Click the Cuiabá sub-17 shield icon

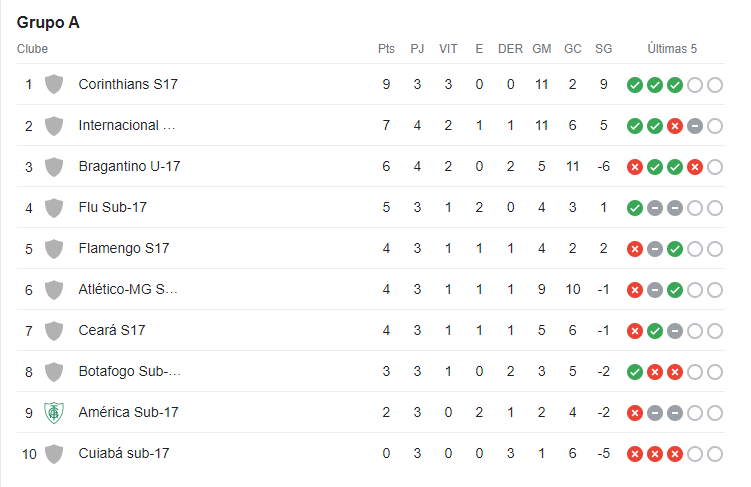point(54,454)
